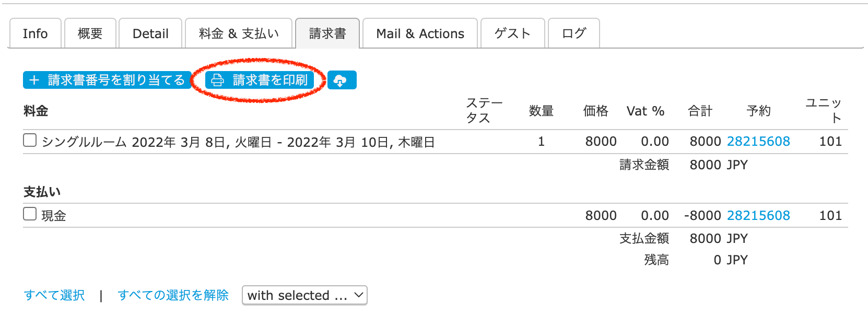Check the 現金 payment row checkbox

pyautogui.click(x=30, y=214)
